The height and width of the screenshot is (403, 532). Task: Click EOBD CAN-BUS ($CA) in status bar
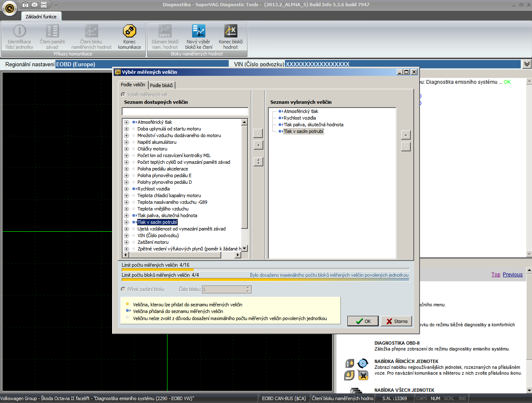[x=284, y=398]
